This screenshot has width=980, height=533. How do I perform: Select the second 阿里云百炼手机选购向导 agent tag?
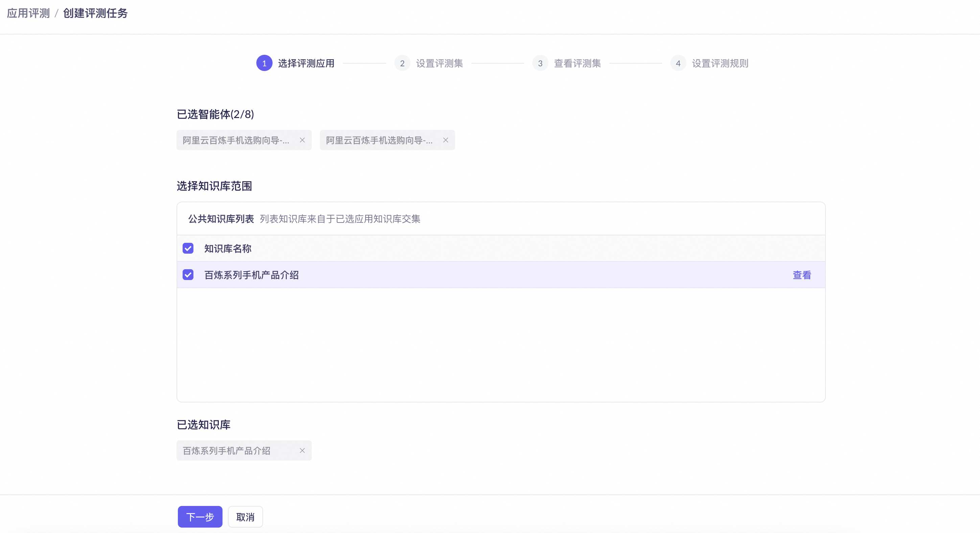point(379,140)
